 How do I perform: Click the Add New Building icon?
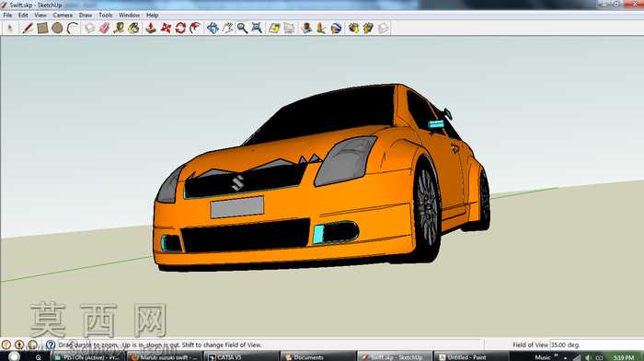306,28
